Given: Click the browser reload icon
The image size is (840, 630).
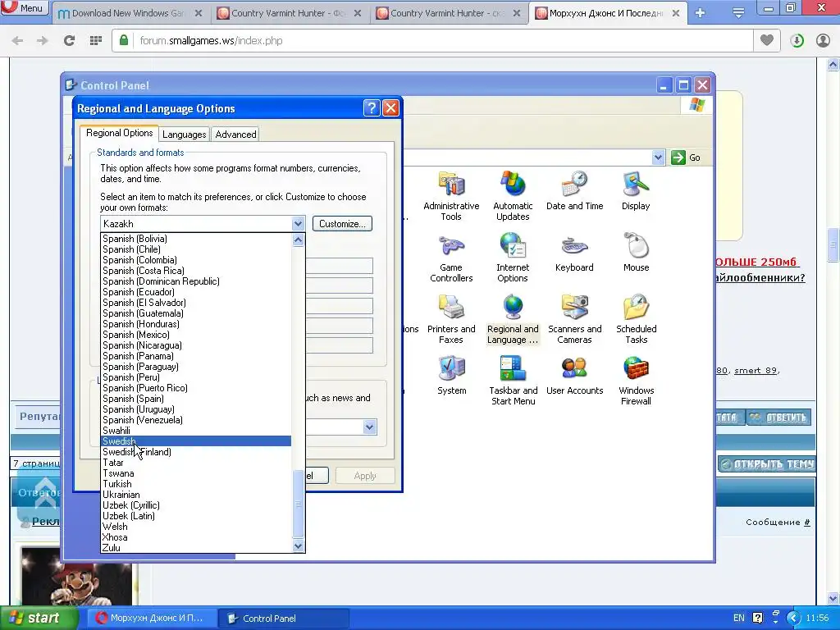Looking at the screenshot, I should click(69, 41).
